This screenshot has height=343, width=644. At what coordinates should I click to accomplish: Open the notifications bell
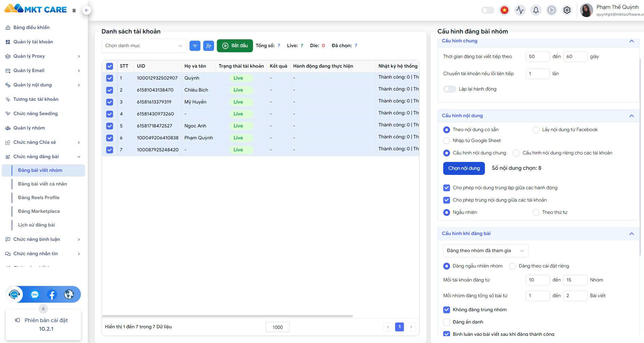(x=536, y=10)
